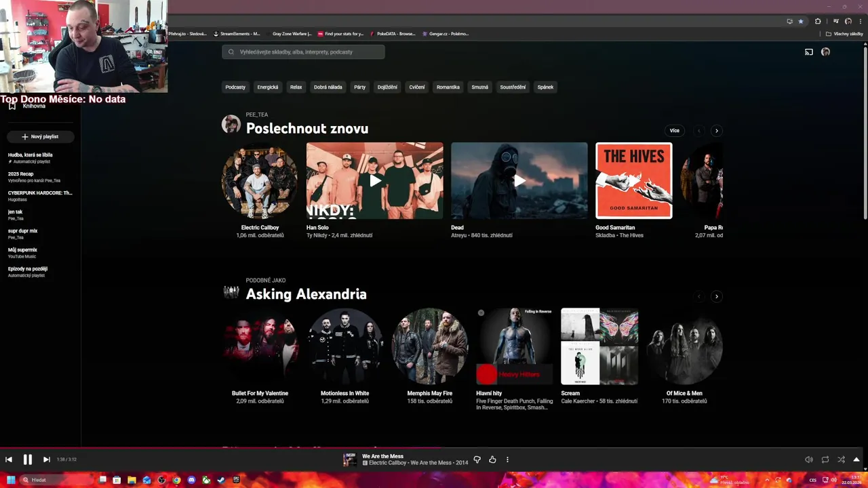
Task: Play the Han Solo video
Action: [x=375, y=181]
